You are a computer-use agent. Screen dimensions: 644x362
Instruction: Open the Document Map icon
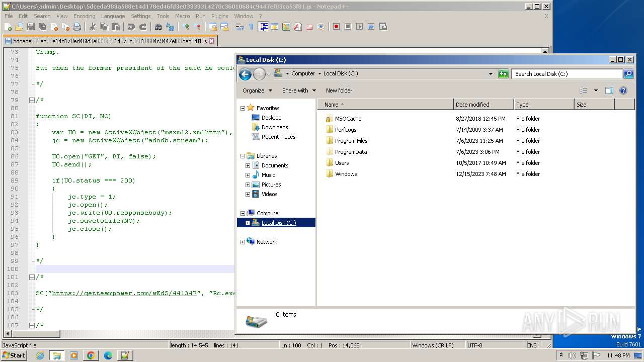[286, 27]
